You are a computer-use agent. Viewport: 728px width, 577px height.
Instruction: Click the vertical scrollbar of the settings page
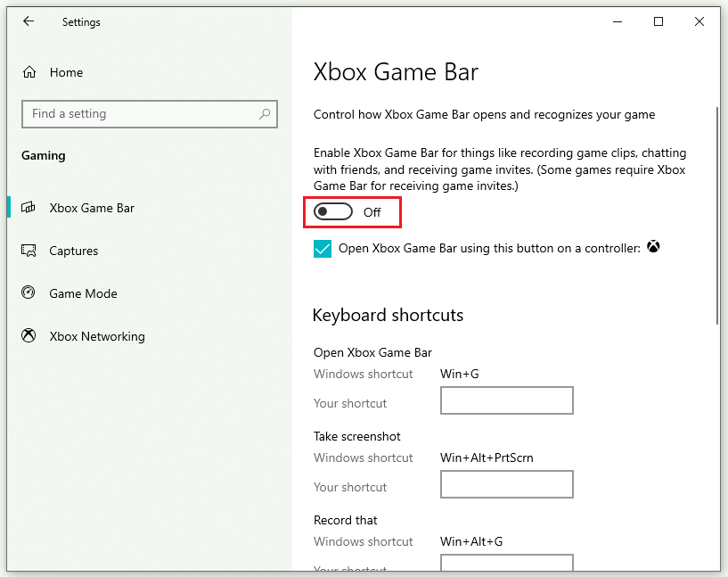(x=717, y=216)
